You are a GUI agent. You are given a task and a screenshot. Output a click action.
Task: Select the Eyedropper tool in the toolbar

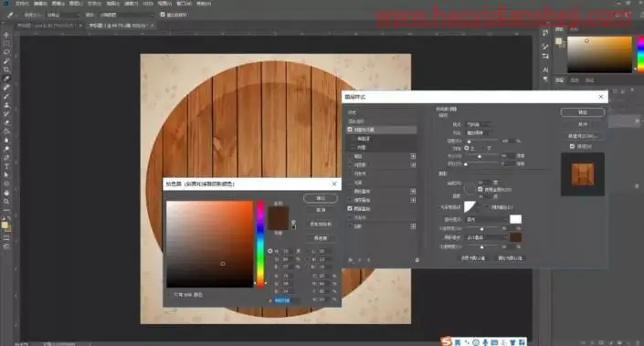click(6, 79)
